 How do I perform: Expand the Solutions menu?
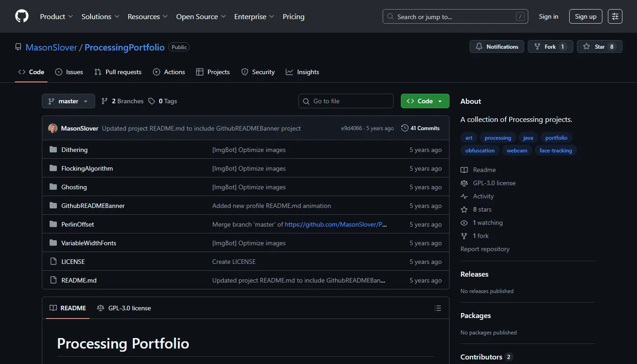100,16
